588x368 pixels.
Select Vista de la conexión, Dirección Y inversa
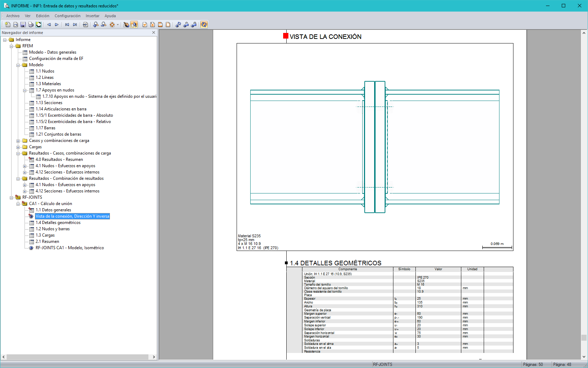coord(72,216)
